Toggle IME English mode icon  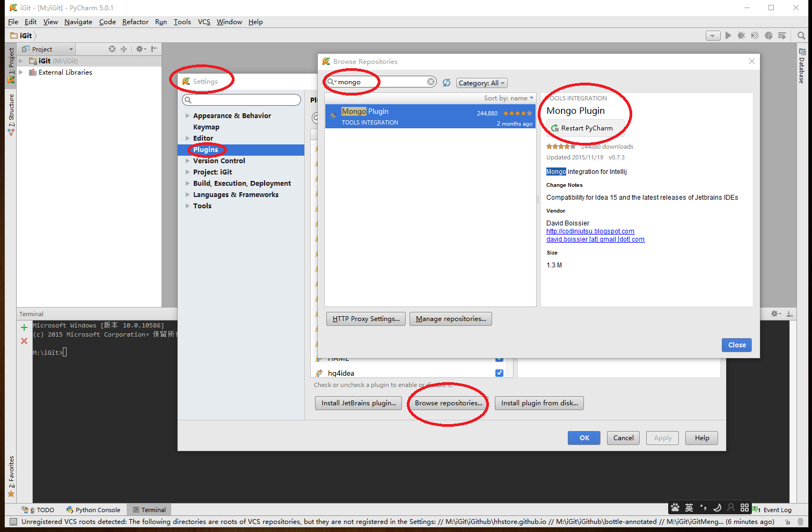[689, 507]
